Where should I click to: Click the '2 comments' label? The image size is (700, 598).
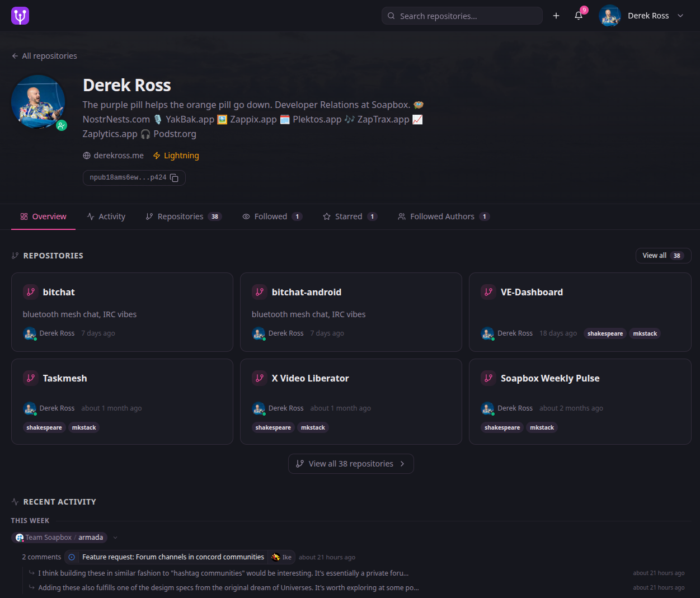[x=41, y=557]
